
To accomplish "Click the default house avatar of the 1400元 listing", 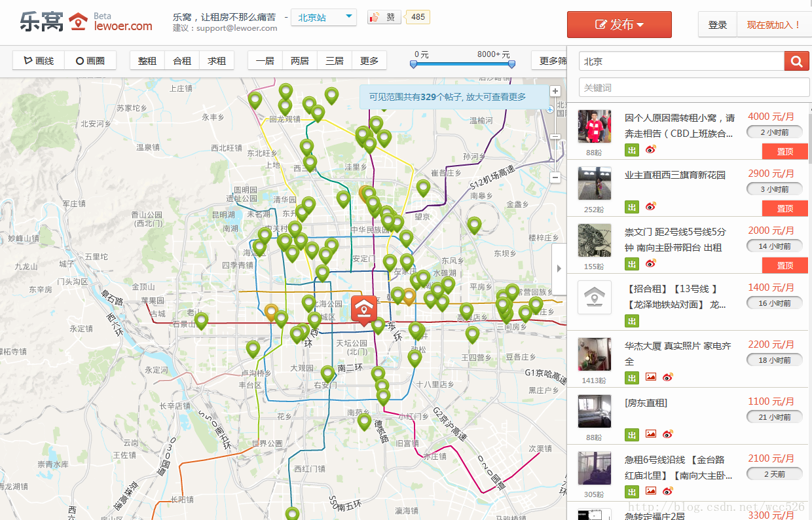I will pyautogui.click(x=594, y=297).
